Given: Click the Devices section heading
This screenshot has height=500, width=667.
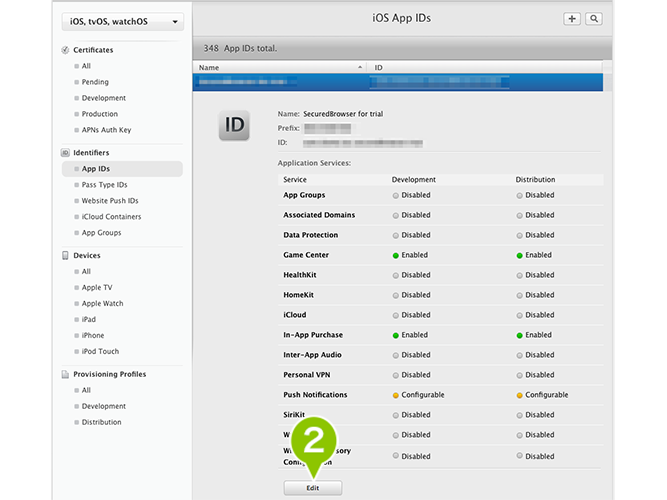Looking at the screenshot, I should [87, 255].
